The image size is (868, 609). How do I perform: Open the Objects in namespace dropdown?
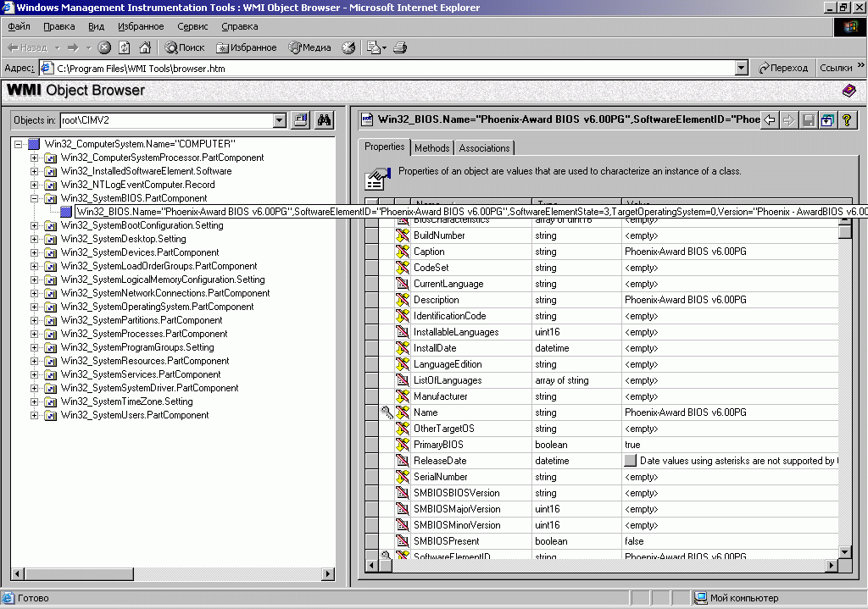coord(280,120)
